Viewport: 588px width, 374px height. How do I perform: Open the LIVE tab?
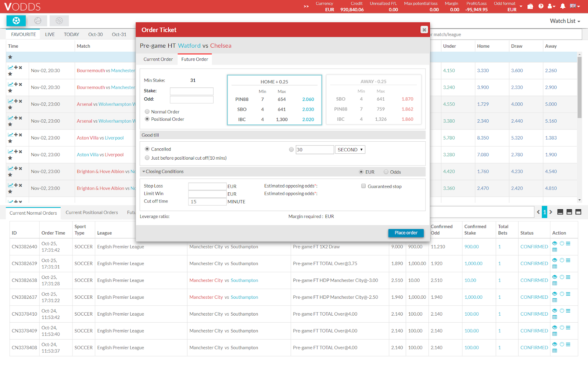click(50, 35)
